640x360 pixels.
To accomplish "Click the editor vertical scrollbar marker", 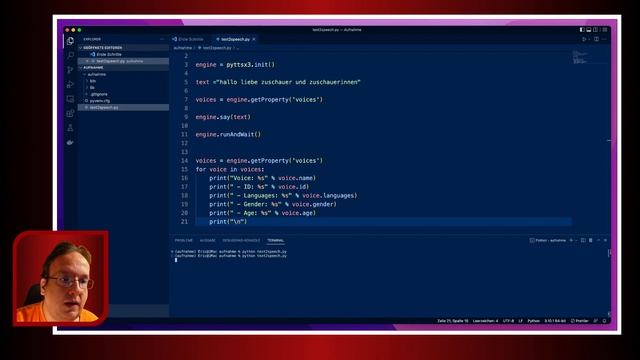I will pos(609,140).
